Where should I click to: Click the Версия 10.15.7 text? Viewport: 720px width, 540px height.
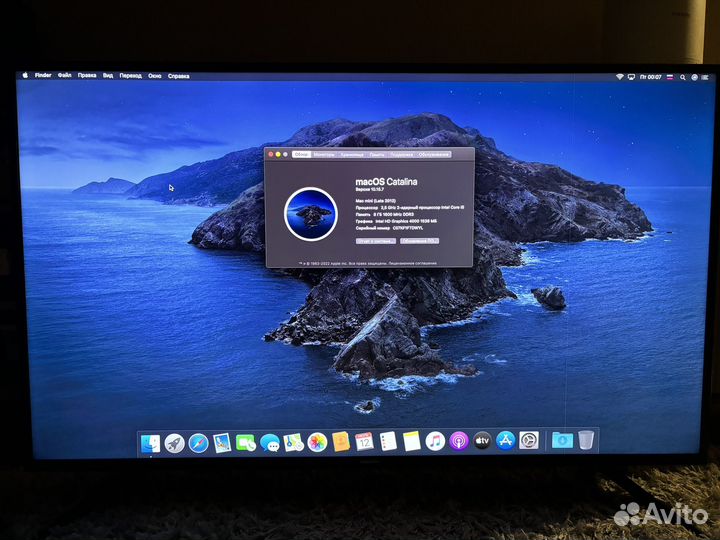pos(370,189)
